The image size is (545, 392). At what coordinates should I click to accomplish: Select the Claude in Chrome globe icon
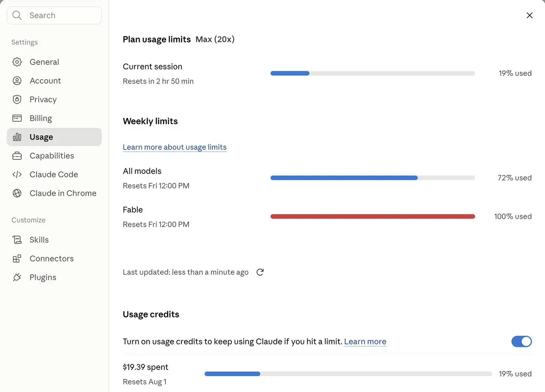[x=17, y=193]
